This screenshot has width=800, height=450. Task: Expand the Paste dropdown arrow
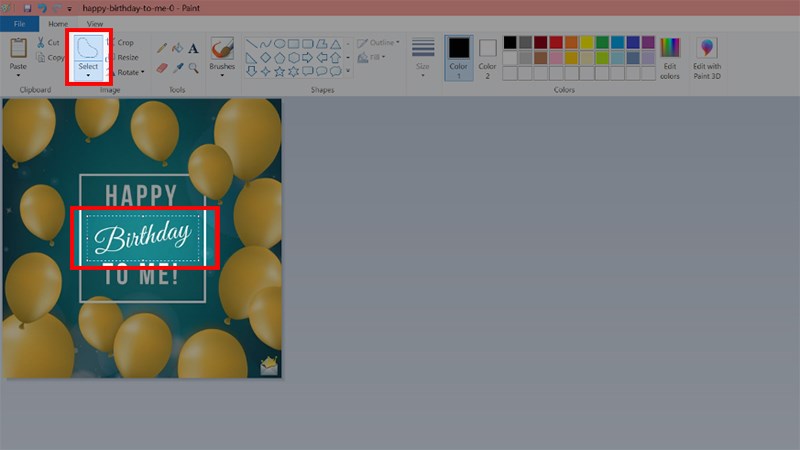[x=18, y=76]
